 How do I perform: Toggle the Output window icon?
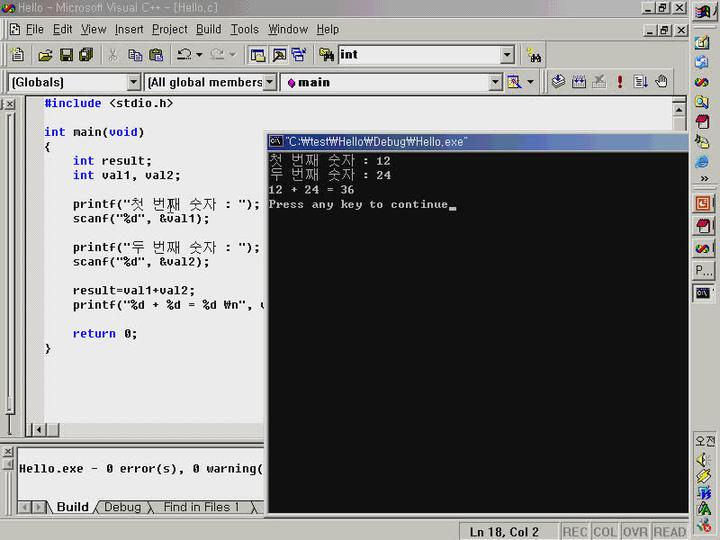pyautogui.click(x=279, y=55)
